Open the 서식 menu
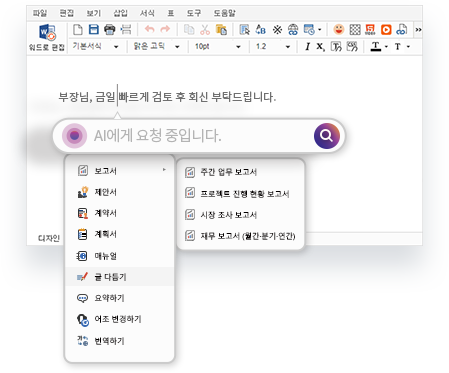 [x=147, y=13]
